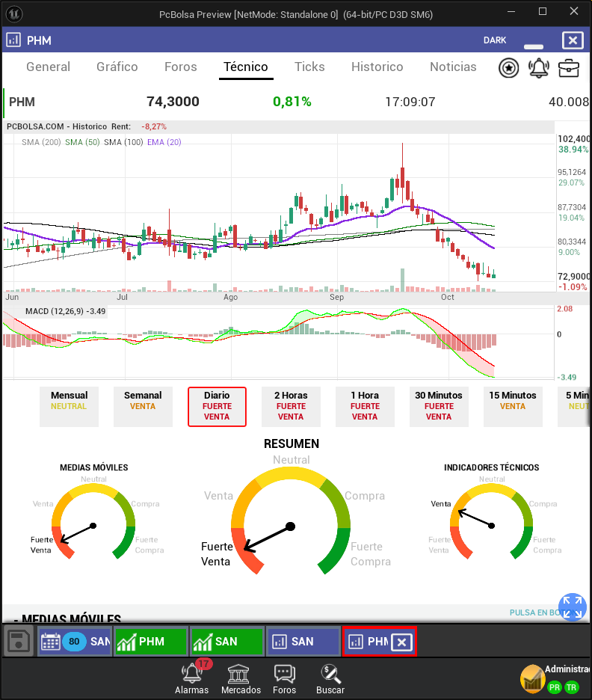
Task: Select the Mensual NEUTRAL timeframe
Action: click(70, 406)
